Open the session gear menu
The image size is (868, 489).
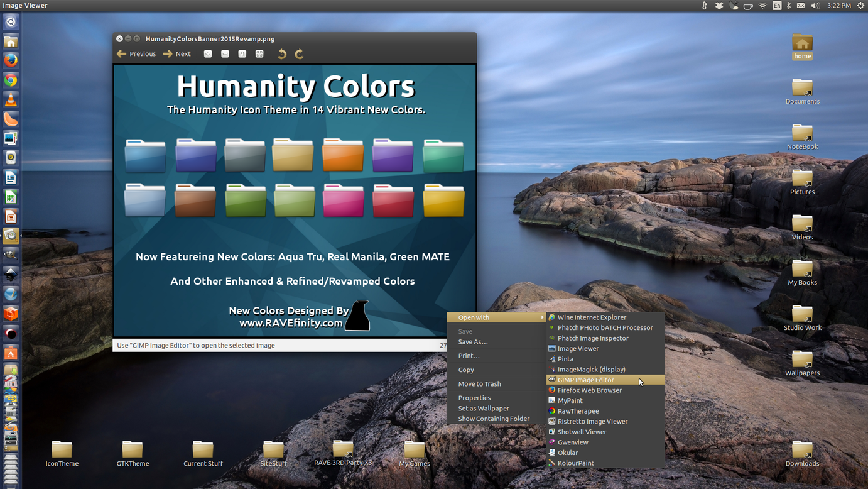pos(860,5)
